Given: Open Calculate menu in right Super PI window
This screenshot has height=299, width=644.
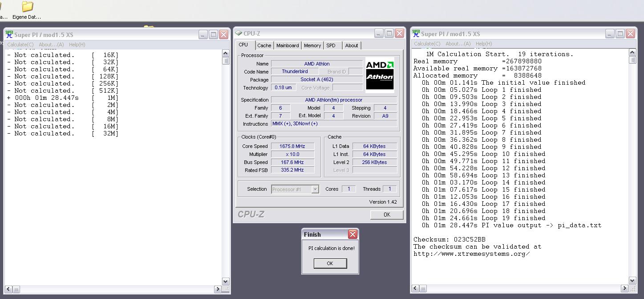Looking at the screenshot, I should (427, 44).
